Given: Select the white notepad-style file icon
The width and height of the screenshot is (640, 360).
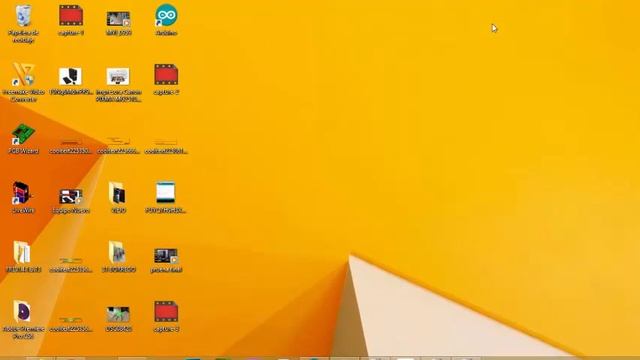Looking at the screenshot, I should 166,192.
